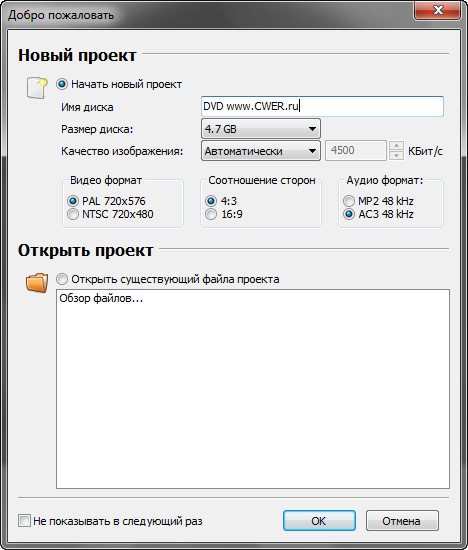Select Обзор файлов... in the project list

coord(101,299)
